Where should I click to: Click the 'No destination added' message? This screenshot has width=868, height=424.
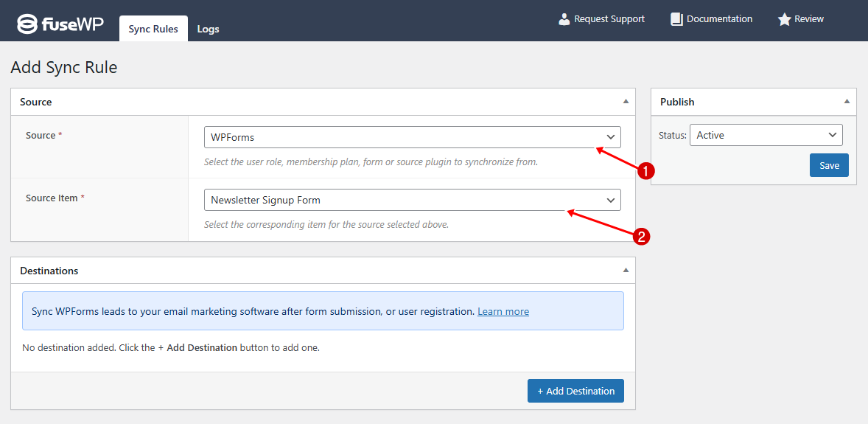point(171,348)
